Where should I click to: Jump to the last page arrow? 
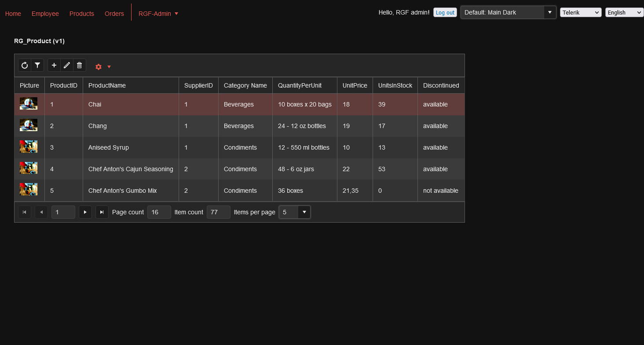[102, 212]
